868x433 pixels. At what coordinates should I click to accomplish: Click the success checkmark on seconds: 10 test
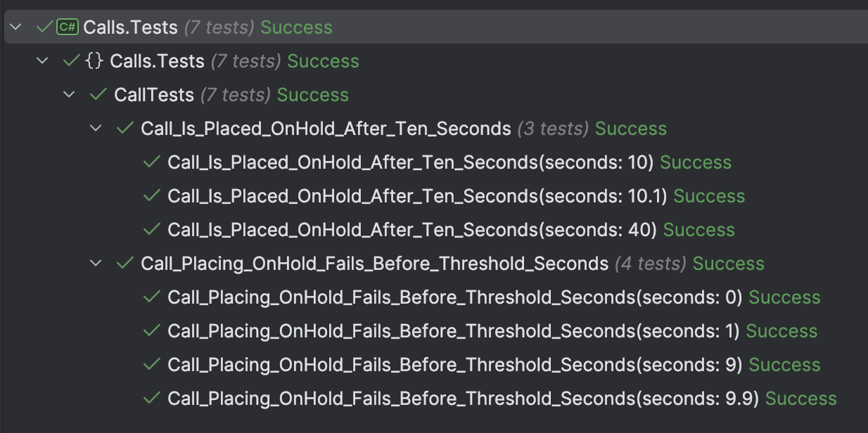(x=151, y=162)
